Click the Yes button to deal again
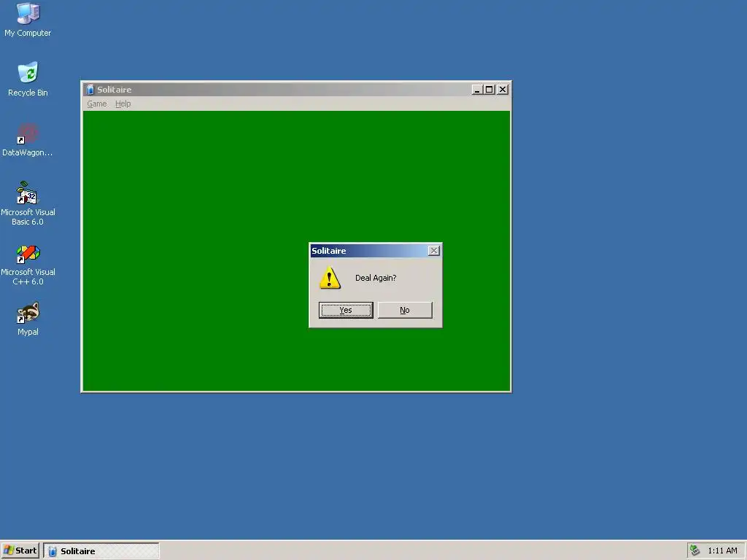The image size is (747, 560). click(x=346, y=310)
